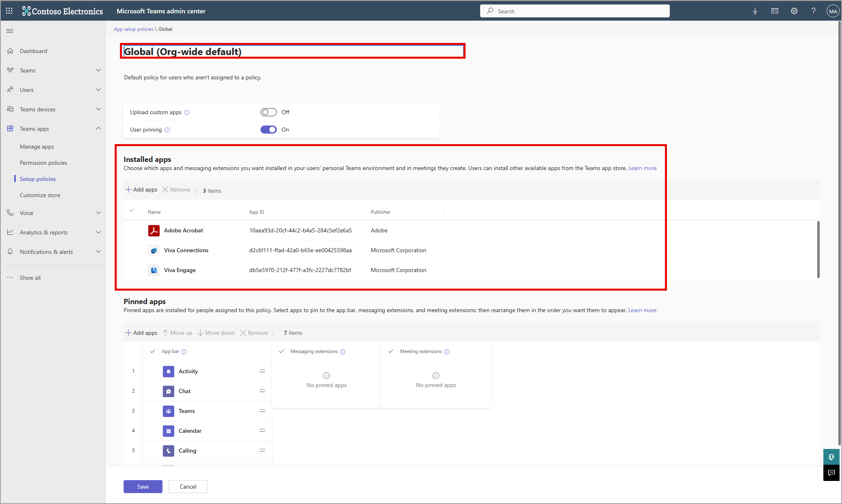Click the Adobe Acrobat app icon
The width and height of the screenshot is (842, 504).
[154, 230]
